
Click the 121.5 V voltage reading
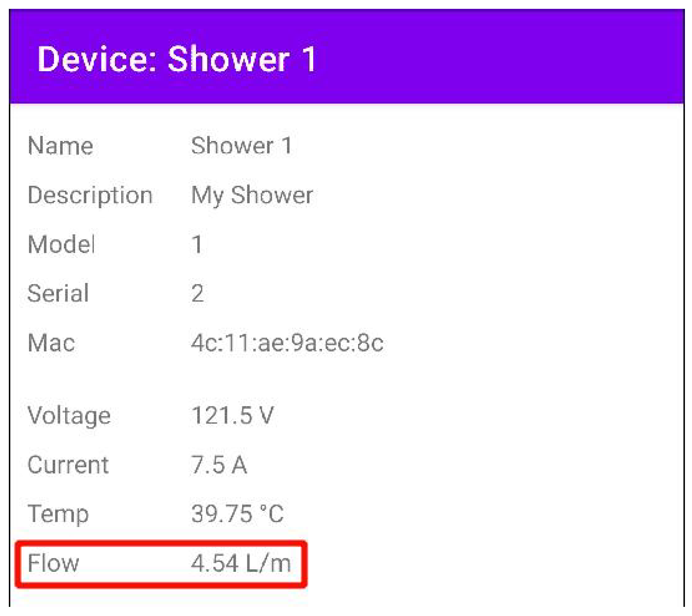232,415
